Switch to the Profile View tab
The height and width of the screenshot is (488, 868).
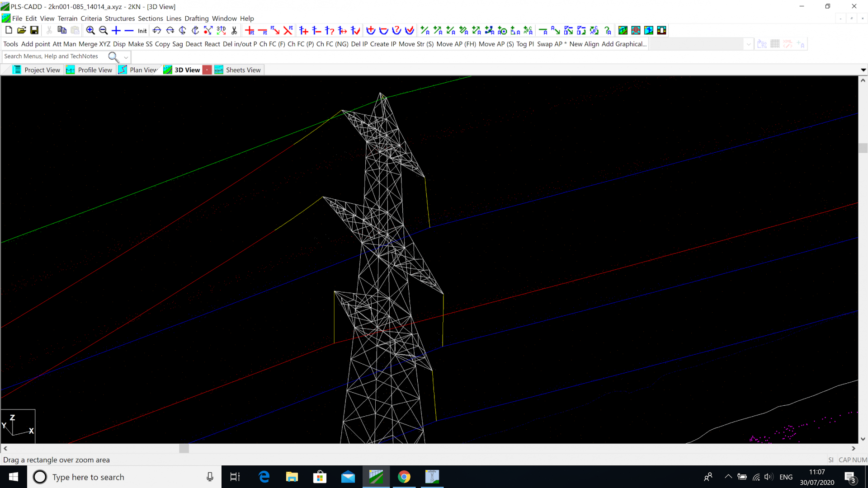[x=89, y=70]
